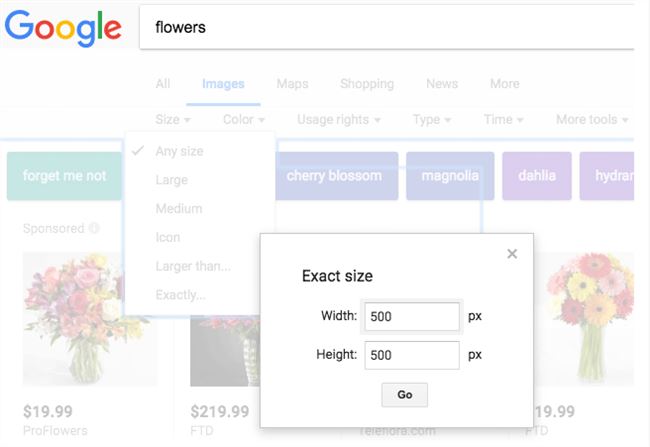This screenshot has height=447, width=650.
Task: Choose the Large size option
Action: point(171,180)
